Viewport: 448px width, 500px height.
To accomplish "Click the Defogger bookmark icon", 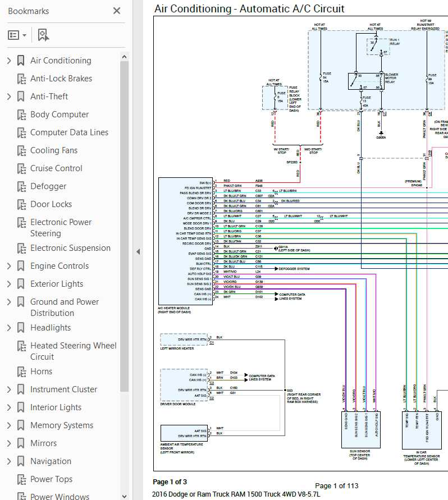I will point(21,186).
